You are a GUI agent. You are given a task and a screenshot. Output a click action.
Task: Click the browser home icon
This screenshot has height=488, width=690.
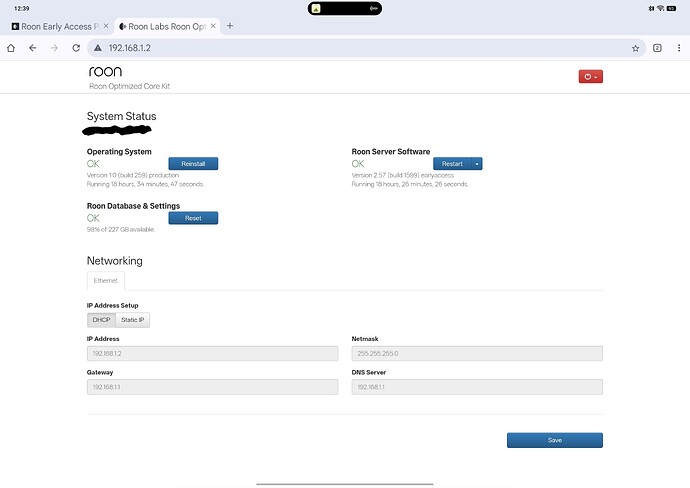[x=11, y=47]
